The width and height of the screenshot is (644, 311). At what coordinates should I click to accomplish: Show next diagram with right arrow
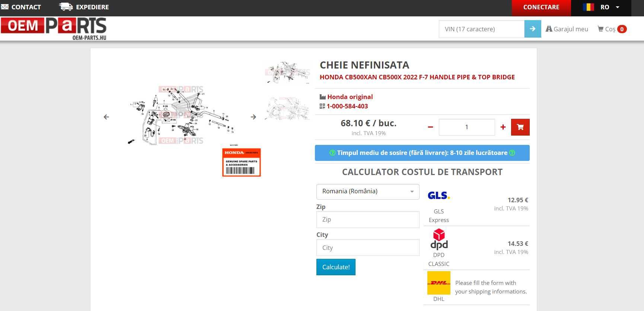point(254,117)
